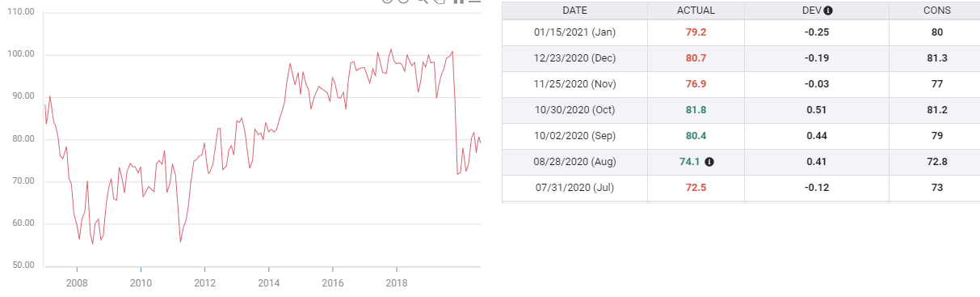Viewport: 980px width, 297px height.
Task: Open the chart hamburger menu
Action: (x=474, y=1)
